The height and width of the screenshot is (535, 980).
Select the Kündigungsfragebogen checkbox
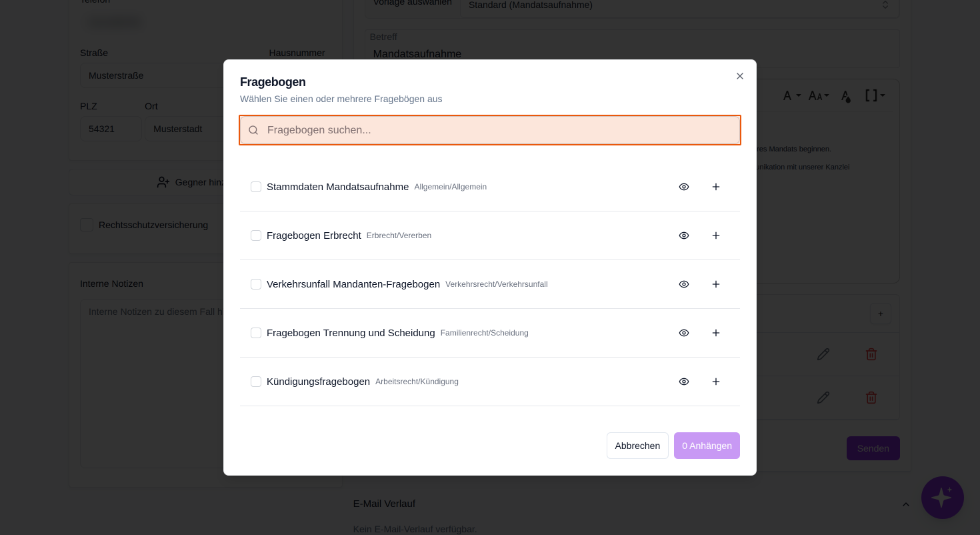tap(256, 382)
